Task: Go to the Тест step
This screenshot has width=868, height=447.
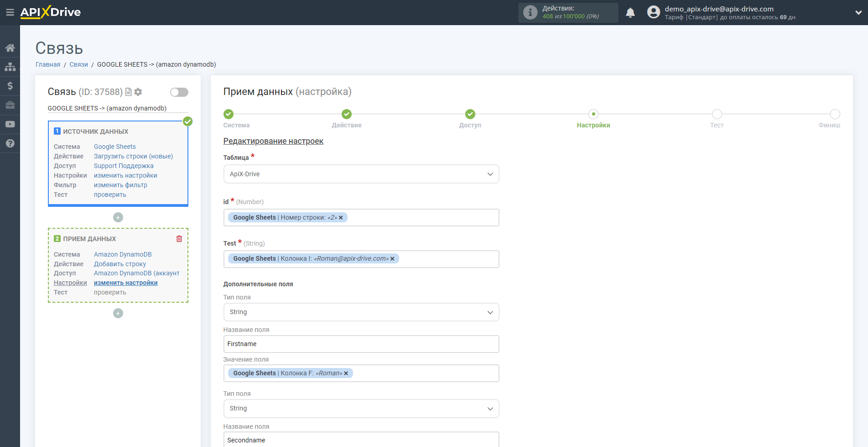Action: 717,114
